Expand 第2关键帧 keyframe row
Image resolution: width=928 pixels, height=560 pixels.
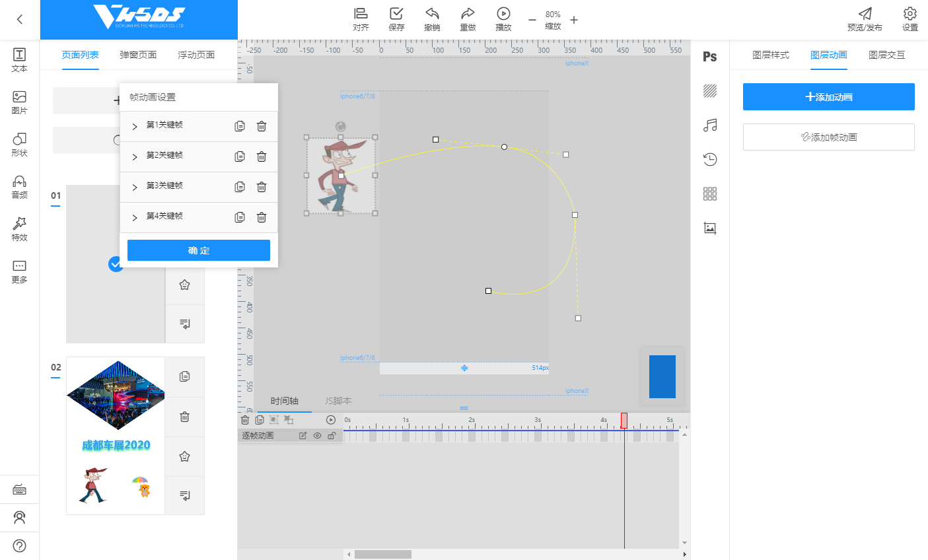(x=135, y=157)
